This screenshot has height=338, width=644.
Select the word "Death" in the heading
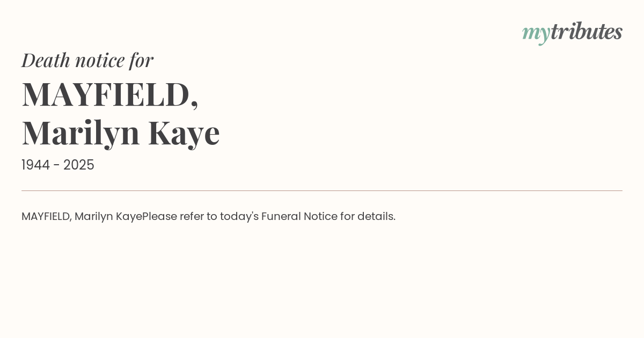click(46, 60)
